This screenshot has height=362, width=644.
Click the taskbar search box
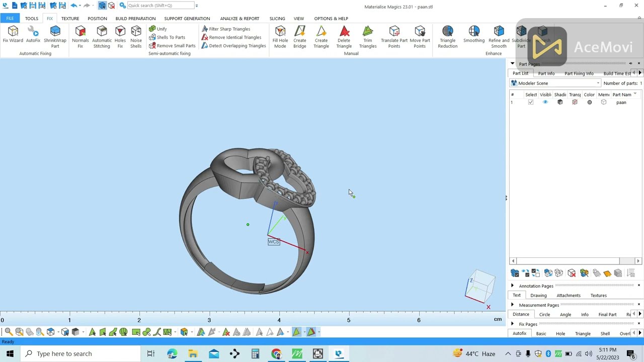[80, 353]
